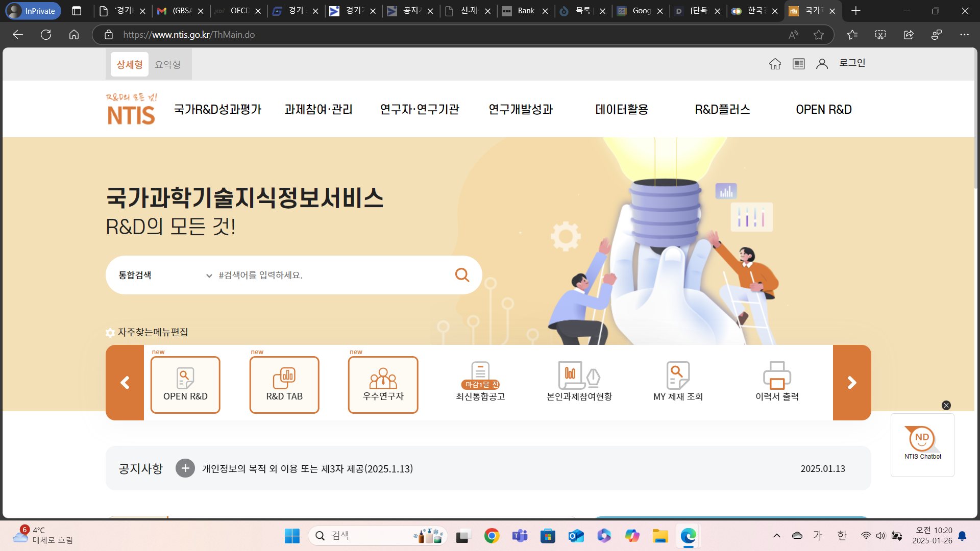Switch to 요약형 view mode
980x551 pixels.
[168, 65]
